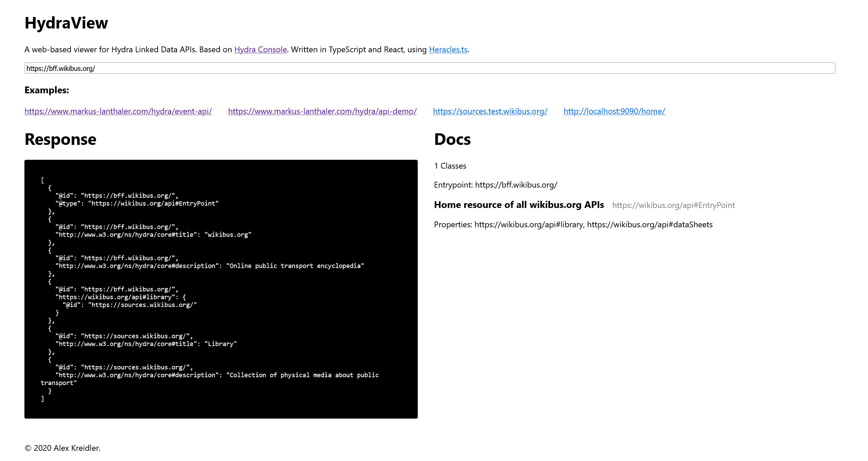This screenshot has width=868, height=461.
Task: Click the Examples: label
Action: tap(47, 90)
